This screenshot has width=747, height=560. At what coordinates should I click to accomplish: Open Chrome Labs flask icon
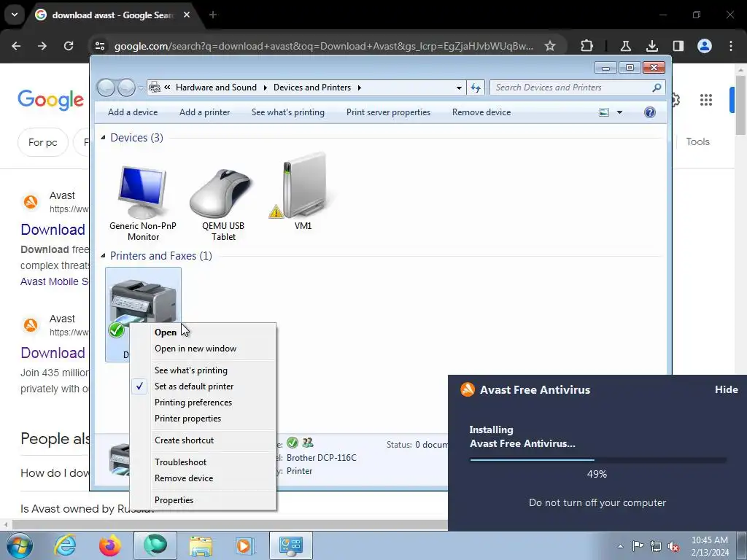point(625,46)
